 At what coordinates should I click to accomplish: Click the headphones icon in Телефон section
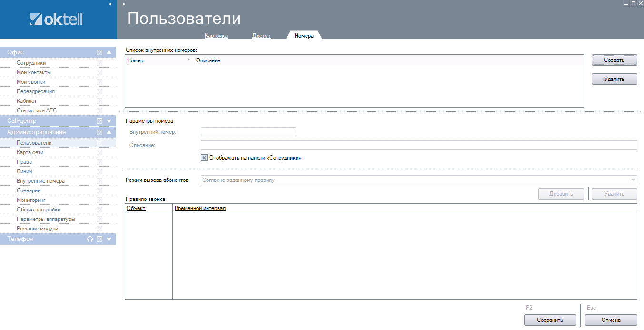click(90, 240)
